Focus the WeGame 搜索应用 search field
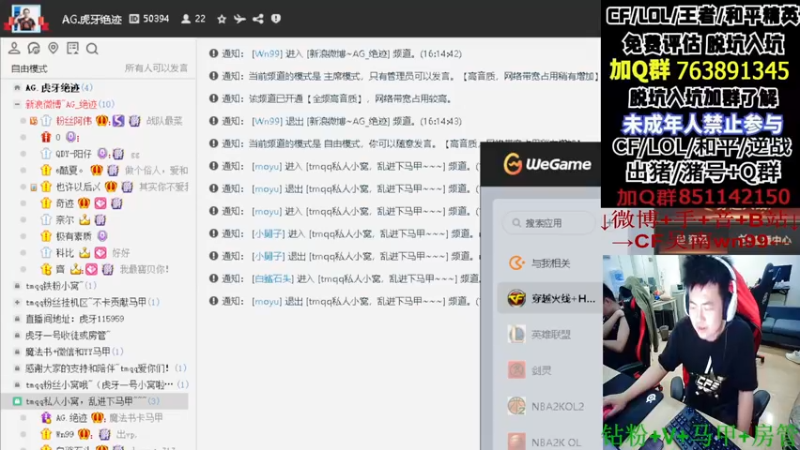 [x=548, y=223]
